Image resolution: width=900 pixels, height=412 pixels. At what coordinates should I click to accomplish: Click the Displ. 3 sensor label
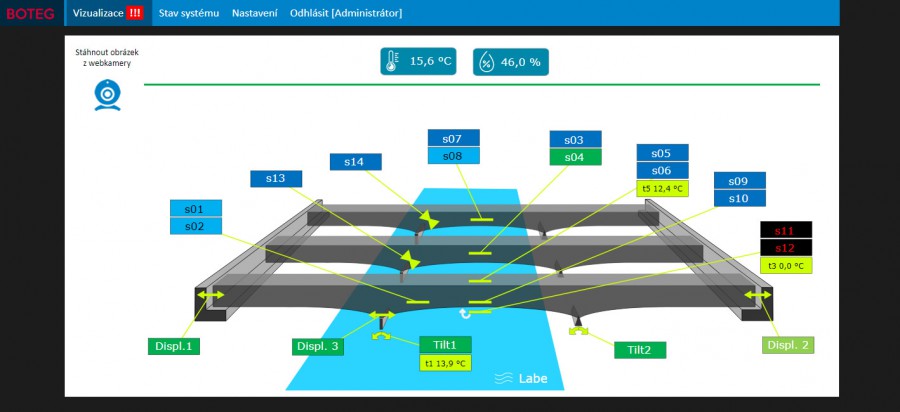click(x=318, y=346)
